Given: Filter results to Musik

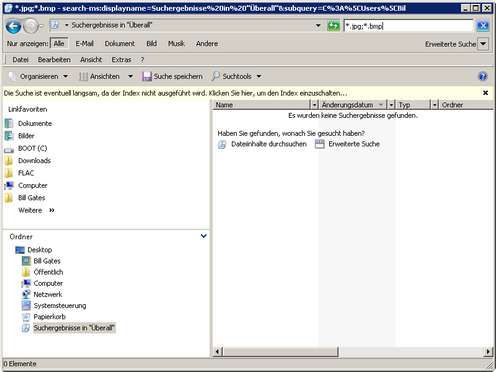Looking at the screenshot, I should coord(176,44).
